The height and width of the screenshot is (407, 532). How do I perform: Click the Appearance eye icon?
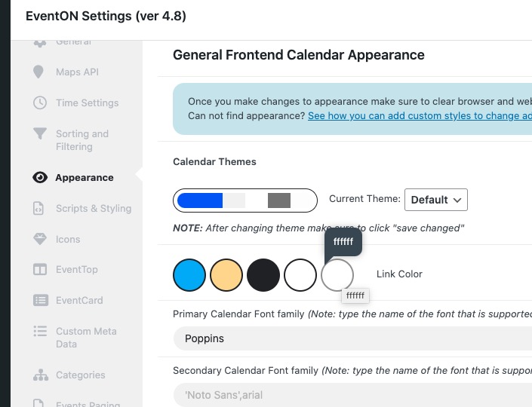(x=40, y=178)
